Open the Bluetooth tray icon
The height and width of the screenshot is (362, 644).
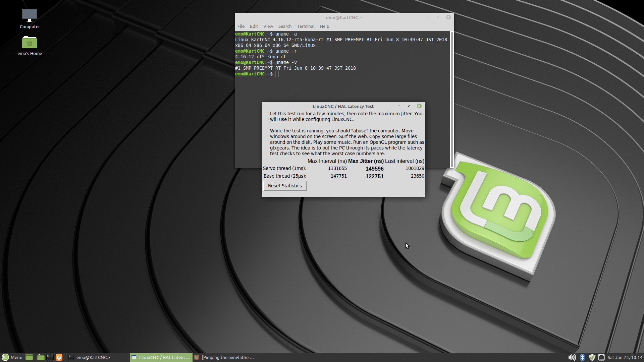click(582, 357)
